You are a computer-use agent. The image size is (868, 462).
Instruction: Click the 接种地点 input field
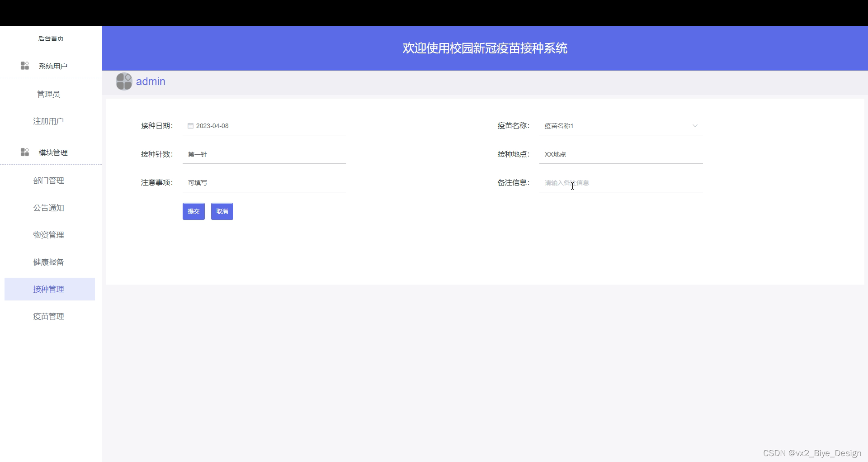point(621,154)
